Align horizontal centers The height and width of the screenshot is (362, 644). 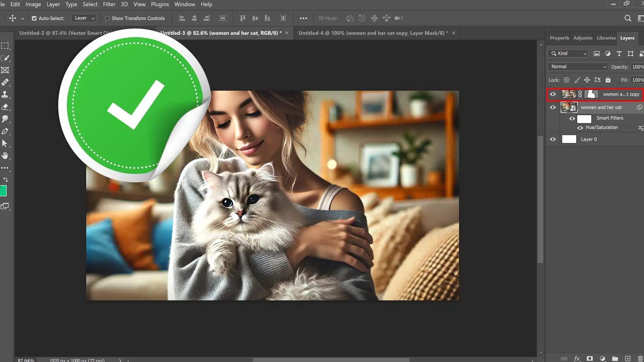194,18
